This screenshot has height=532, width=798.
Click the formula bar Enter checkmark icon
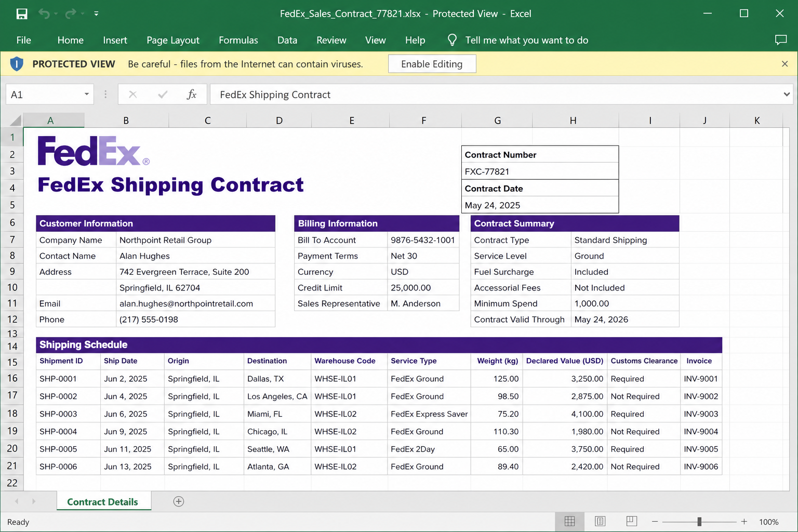tap(163, 95)
